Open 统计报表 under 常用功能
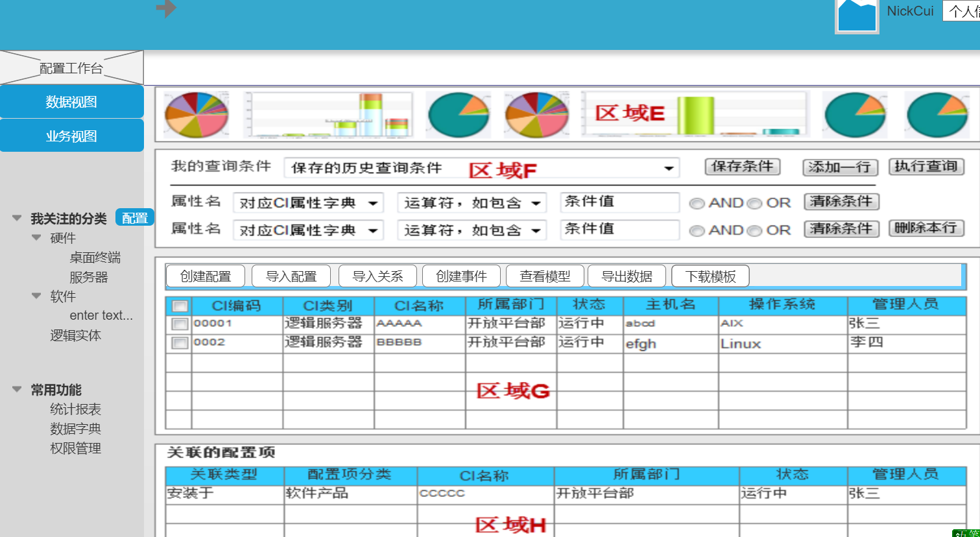Image resolution: width=980 pixels, height=537 pixels. coord(76,409)
